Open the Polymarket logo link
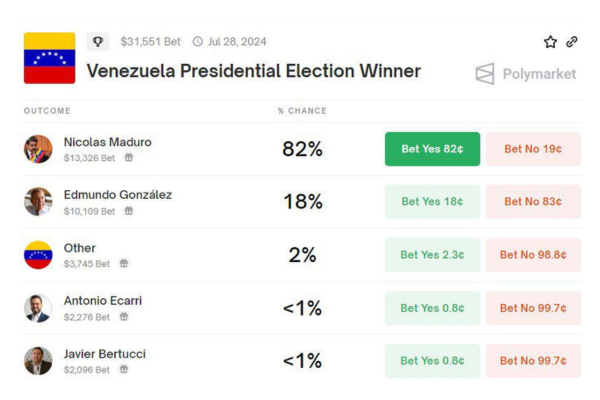The image size is (600, 400). tap(525, 73)
